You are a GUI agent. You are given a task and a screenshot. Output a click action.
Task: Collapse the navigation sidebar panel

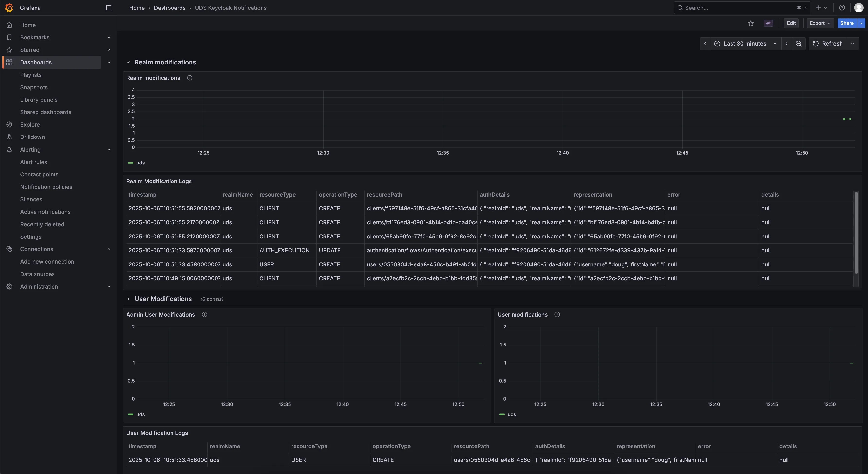click(x=108, y=7)
